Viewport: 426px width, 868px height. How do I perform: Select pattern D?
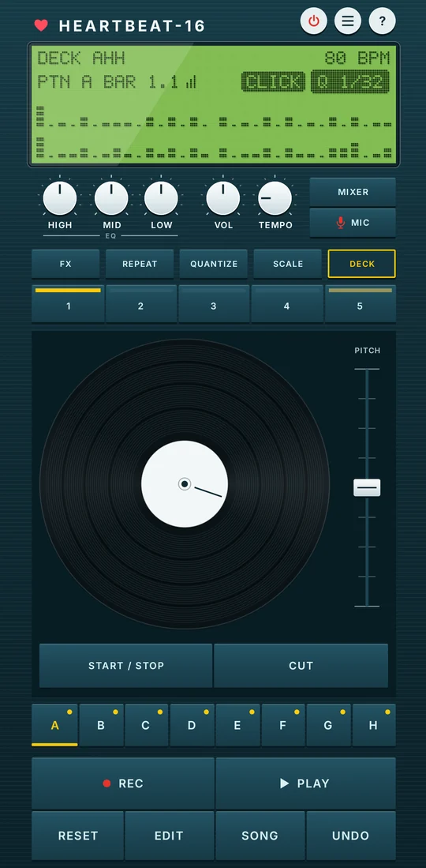click(192, 725)
